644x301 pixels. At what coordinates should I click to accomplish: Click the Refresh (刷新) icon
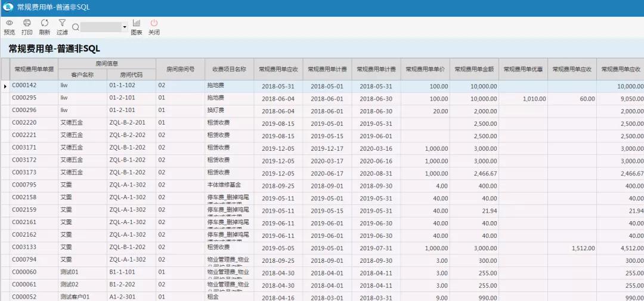[x=44, y=23]
